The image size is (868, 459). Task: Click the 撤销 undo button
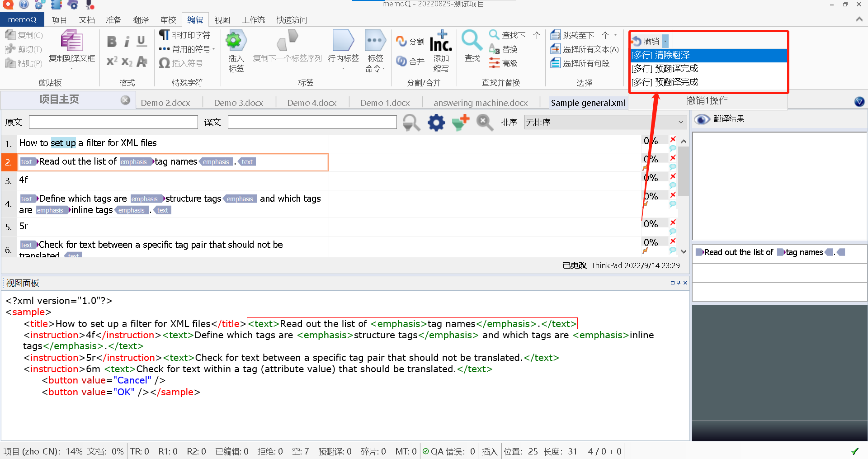(x=646, y=42)
